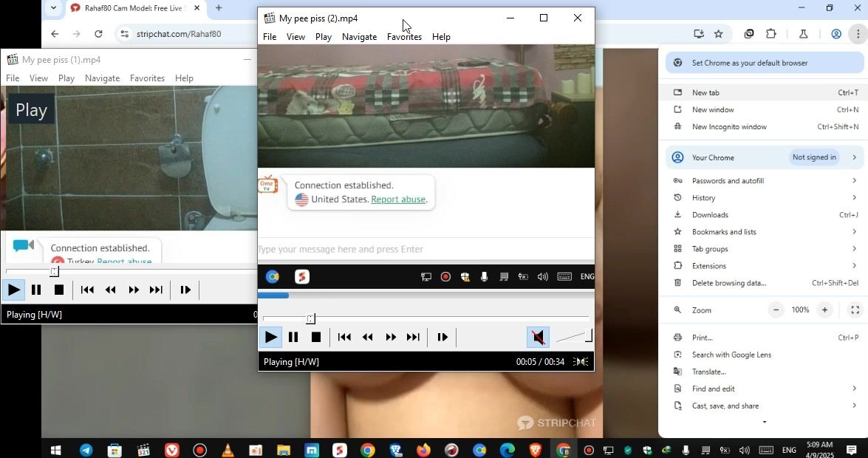Expand Bookmarks and lists submenu
This screenshot has height=458, width=868.
[854, 232]
